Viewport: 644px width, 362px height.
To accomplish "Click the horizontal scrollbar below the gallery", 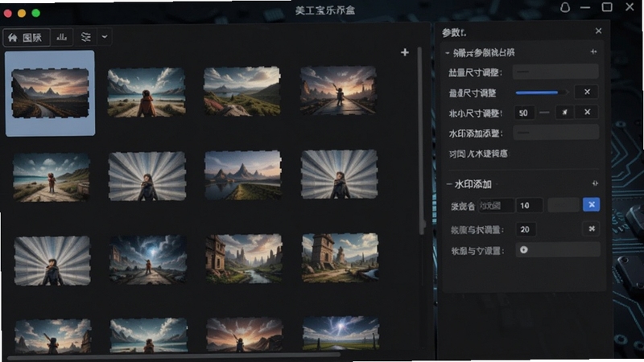I will pos(175,356).
